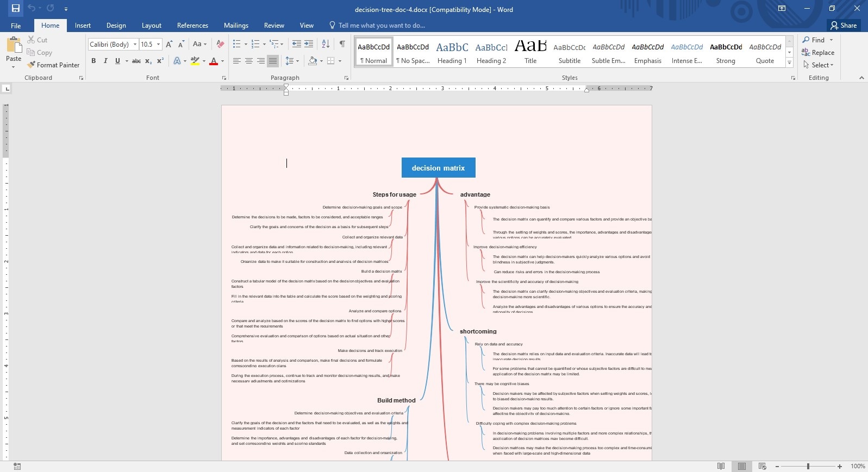This screenshot has height=472, width=868.
Task: Collapse the ribbon with the arrow
Action: (x=861, y=78)
